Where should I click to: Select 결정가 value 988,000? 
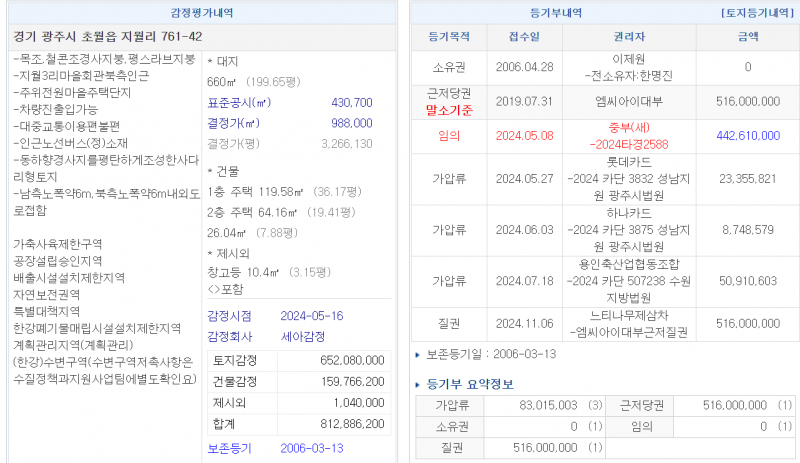352,123
